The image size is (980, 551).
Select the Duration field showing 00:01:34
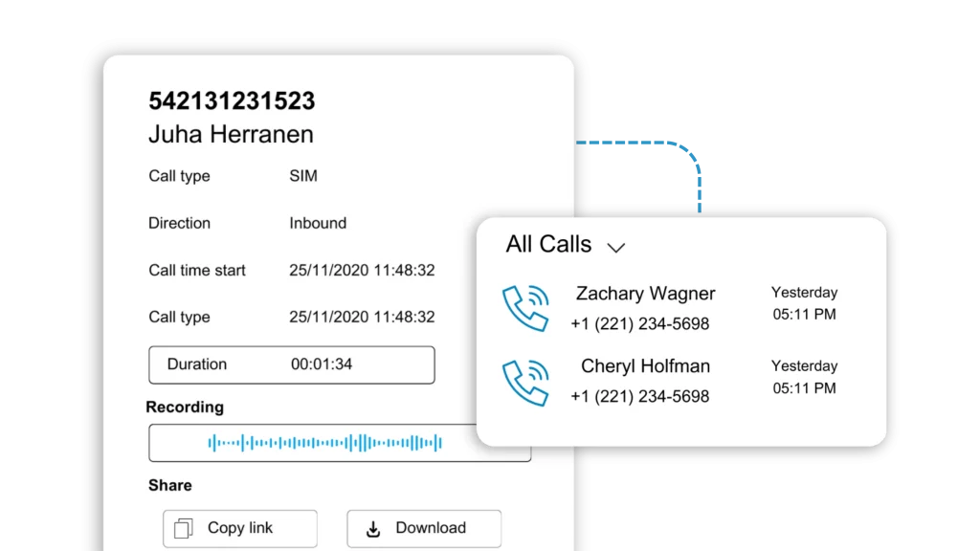[x=291, y=364]
